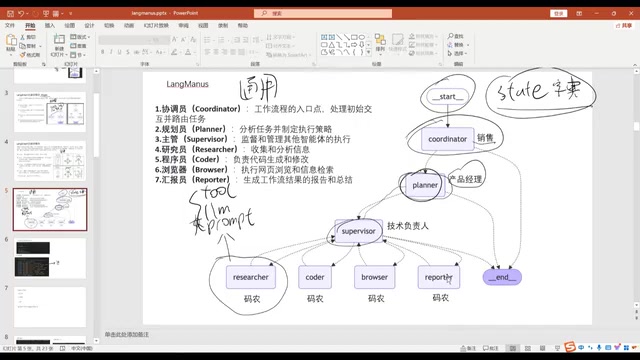Viewport: 640px width, 360px height.
Task: Click the Comments button in status bar
Action: pos(491,348)
